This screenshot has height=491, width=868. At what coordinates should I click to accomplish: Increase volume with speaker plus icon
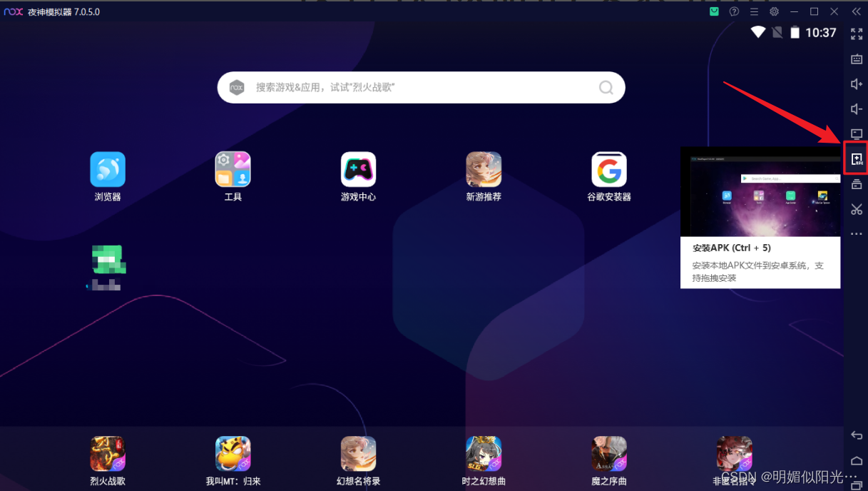click(x=857, y=84)
